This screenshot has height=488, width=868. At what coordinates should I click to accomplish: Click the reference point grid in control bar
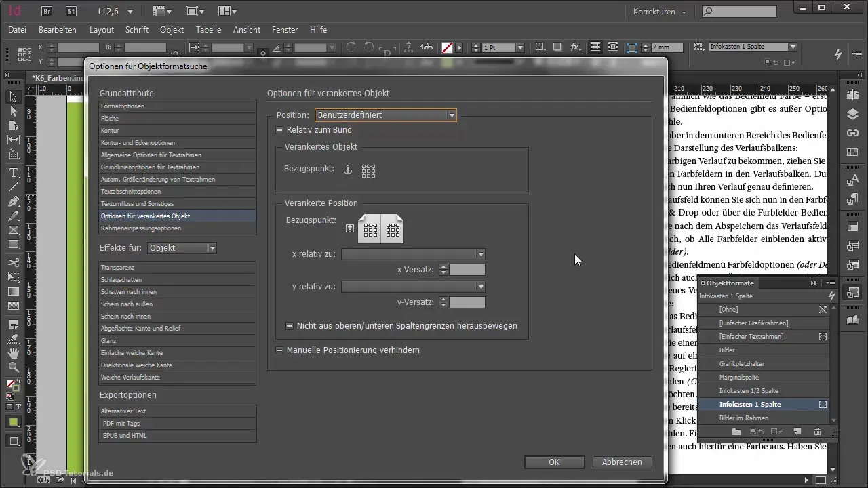click(24, 54)
